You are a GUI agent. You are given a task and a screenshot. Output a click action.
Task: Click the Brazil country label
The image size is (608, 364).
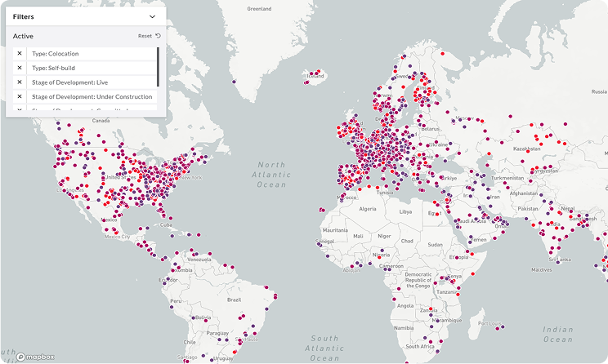click(235, 300)
